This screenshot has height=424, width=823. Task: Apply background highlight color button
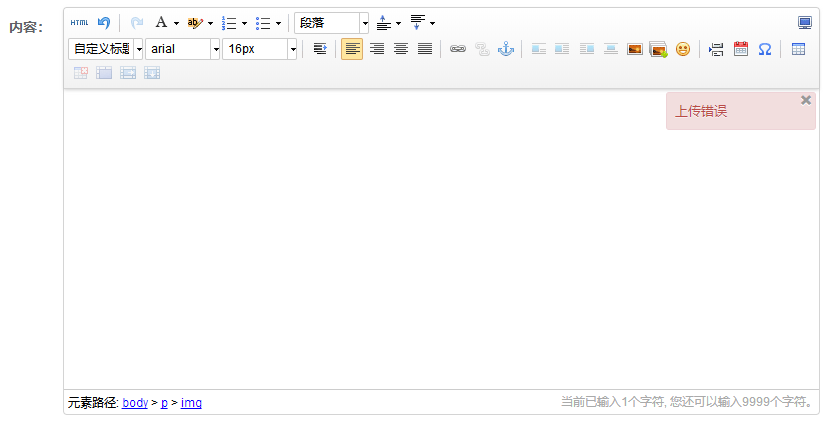pyautogui.click(x=195, y=23)
